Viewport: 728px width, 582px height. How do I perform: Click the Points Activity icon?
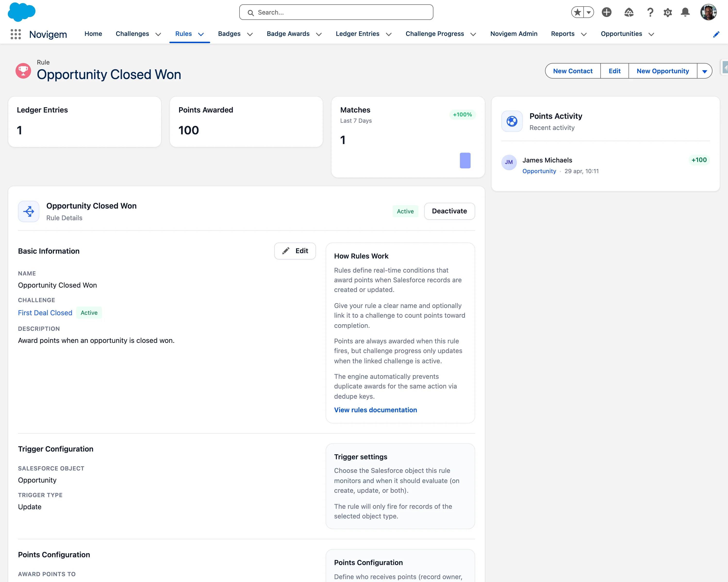click(512, 121)
